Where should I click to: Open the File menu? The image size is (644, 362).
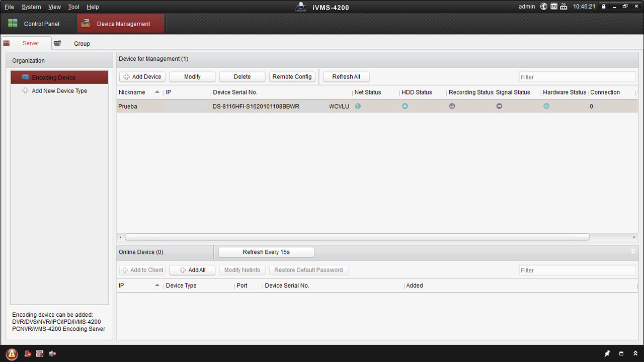(9, 7)
